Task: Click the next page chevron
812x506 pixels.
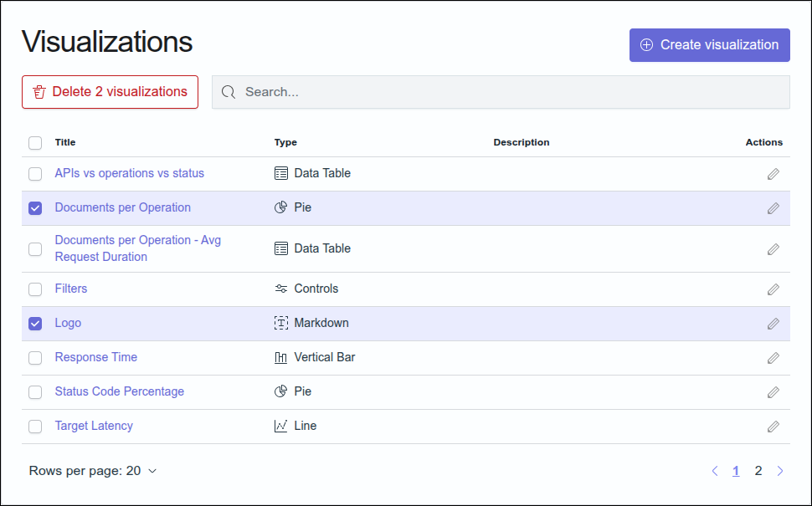Action: (779, 471)
